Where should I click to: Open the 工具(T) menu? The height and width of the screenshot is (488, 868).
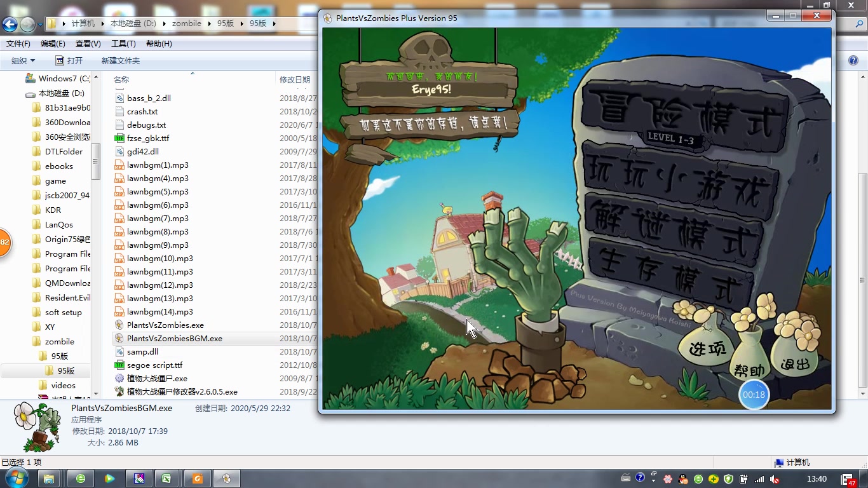pos(123,44)
